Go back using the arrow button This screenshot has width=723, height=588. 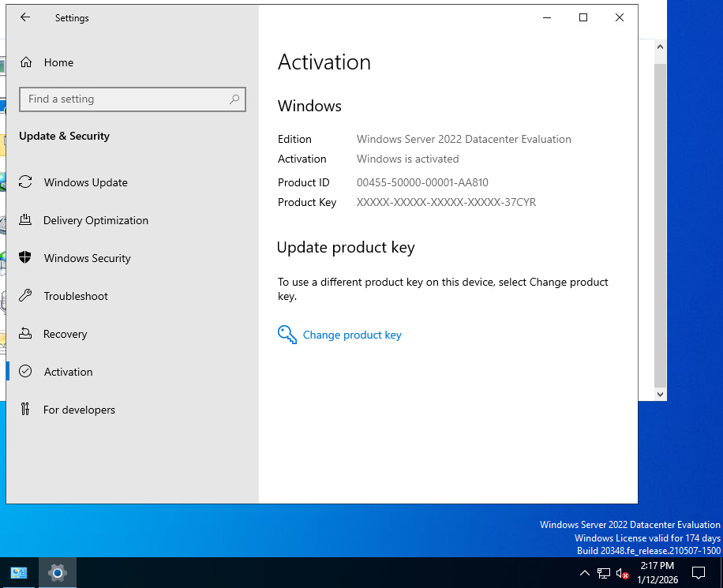(x=24, y=17)
